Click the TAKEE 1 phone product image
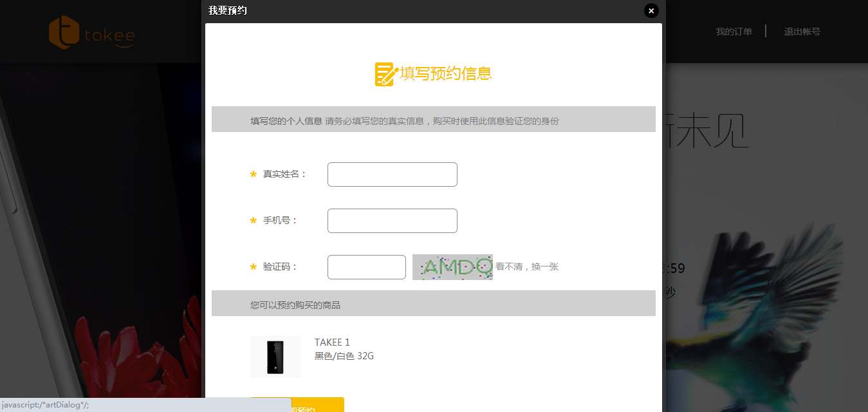This screenshot has height=412, width=868. pos(275,356)
